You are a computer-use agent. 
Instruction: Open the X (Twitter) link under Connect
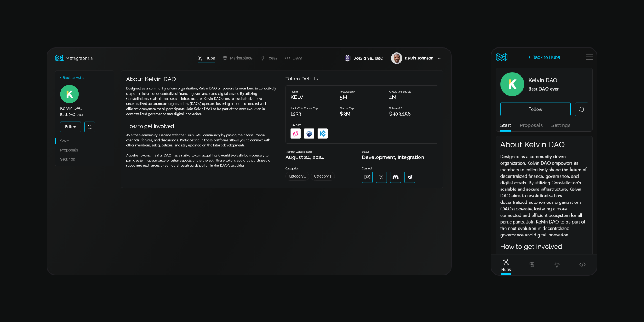(x=381, y=177)
